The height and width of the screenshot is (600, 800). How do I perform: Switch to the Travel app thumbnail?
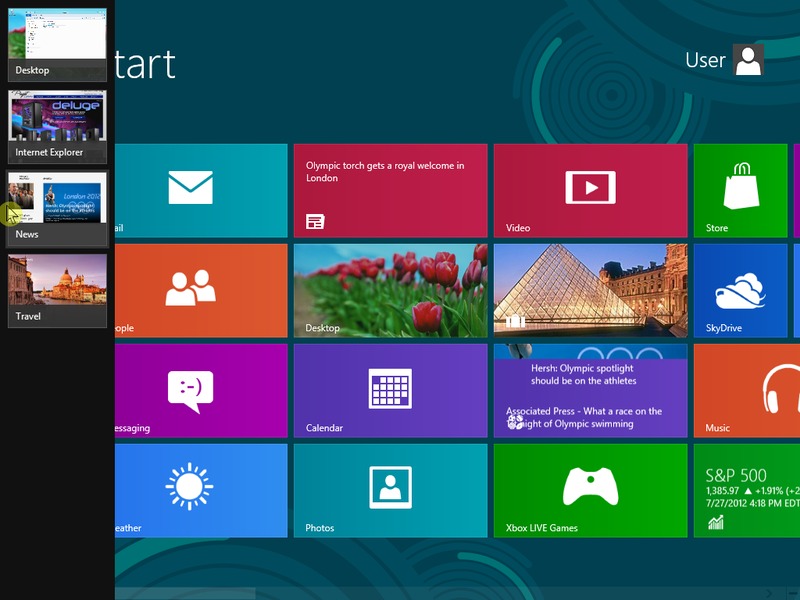pos(57,288)
